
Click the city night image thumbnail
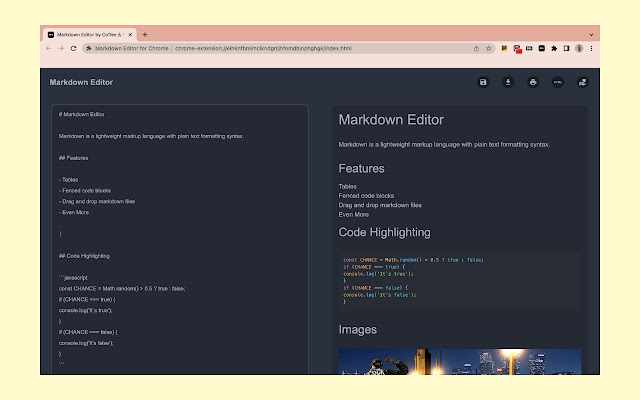tap(460, 362)
